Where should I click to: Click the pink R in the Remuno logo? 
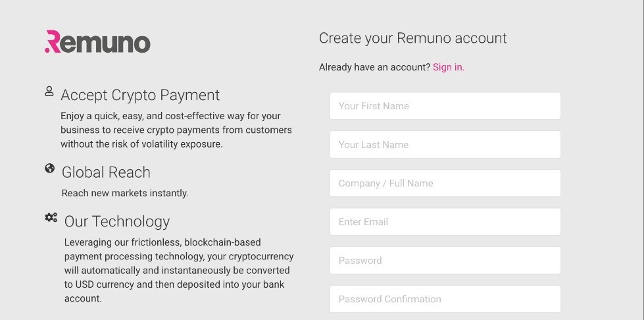53,41
